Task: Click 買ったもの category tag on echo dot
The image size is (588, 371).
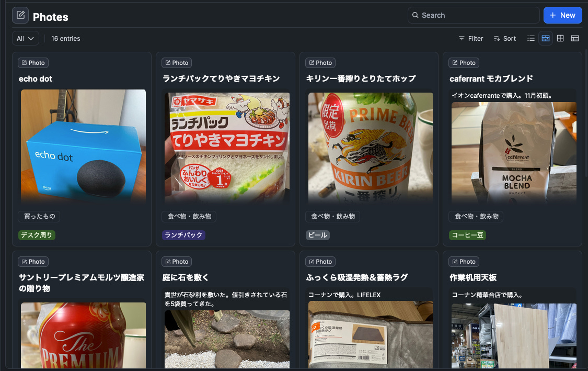Action: click(39, 216)
